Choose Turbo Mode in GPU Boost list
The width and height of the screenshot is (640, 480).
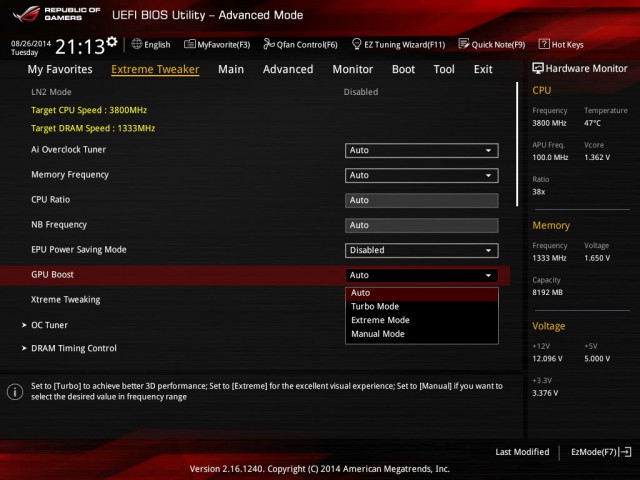click(x=422, y=307)
